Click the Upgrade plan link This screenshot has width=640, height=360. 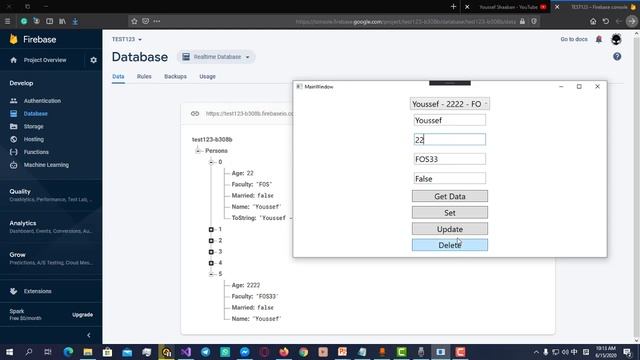82,315
